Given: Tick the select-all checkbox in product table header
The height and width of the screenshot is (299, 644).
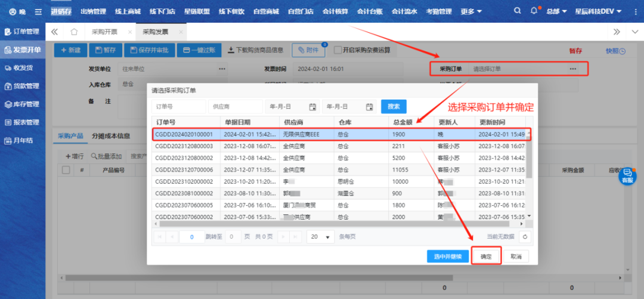Looking at the screenshot, I should click(x=66, y=170).
